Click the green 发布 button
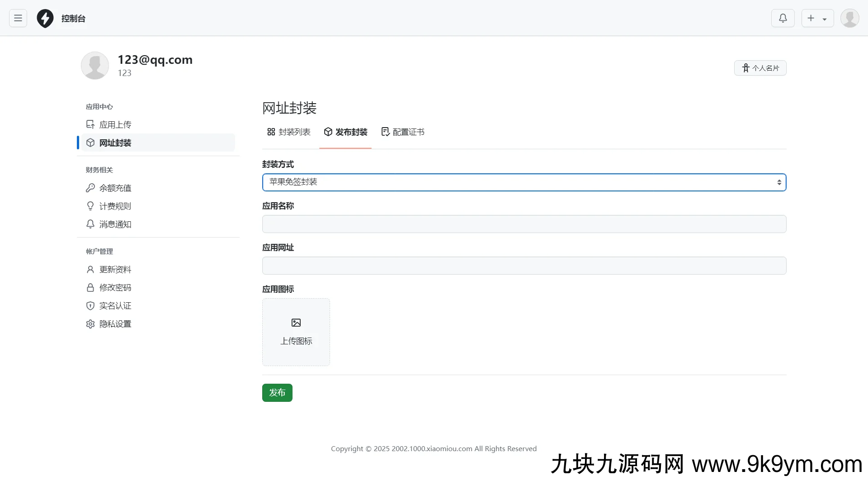This screenshot has width=868, height=481. pos(277,393)
